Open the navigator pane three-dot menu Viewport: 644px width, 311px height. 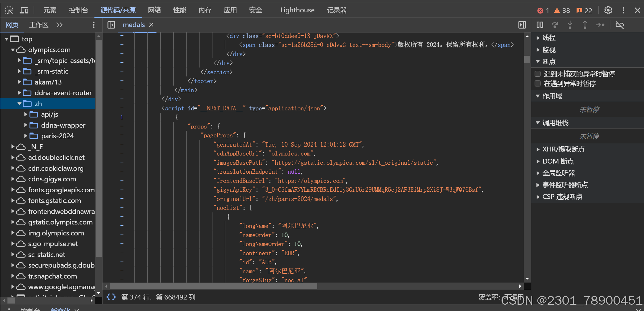pyautogui.click(x=94, y=25)
